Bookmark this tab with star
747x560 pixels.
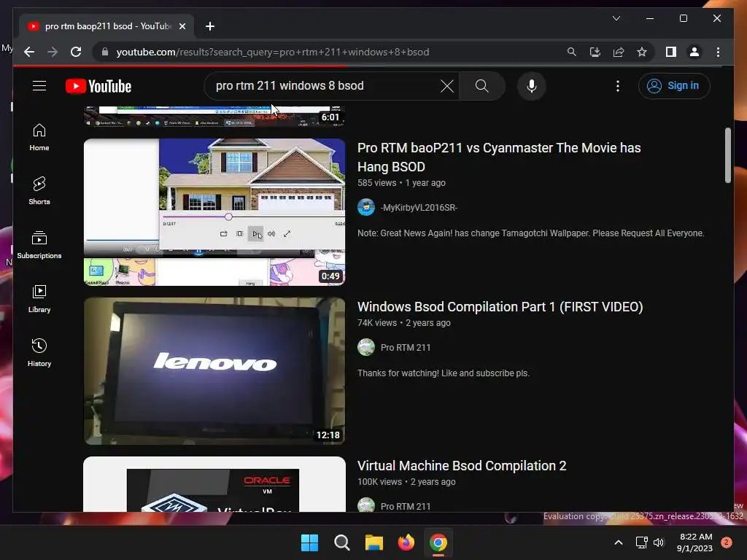[x=642, y=52]
